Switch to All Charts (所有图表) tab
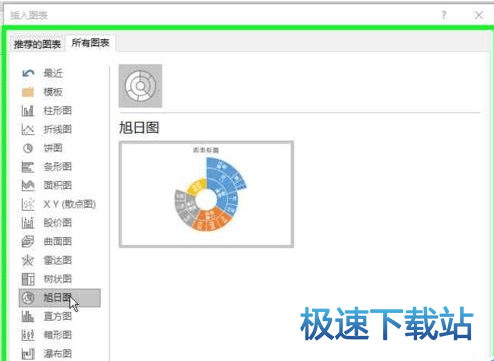This screenshot has width=494, height=361. click(90, 43)
